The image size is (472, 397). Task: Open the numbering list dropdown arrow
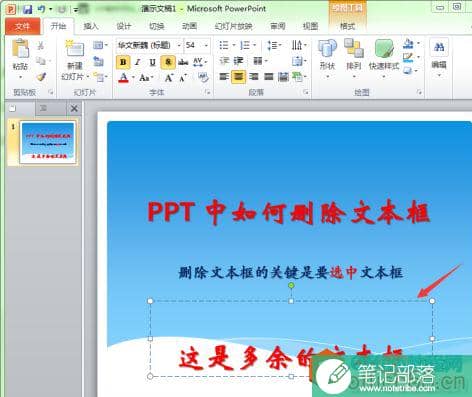255,45
